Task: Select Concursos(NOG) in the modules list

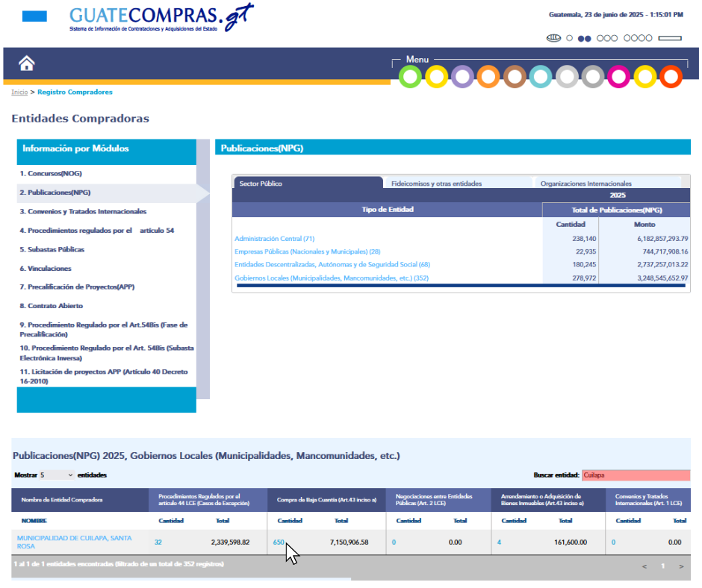Action: click(51, 173)
